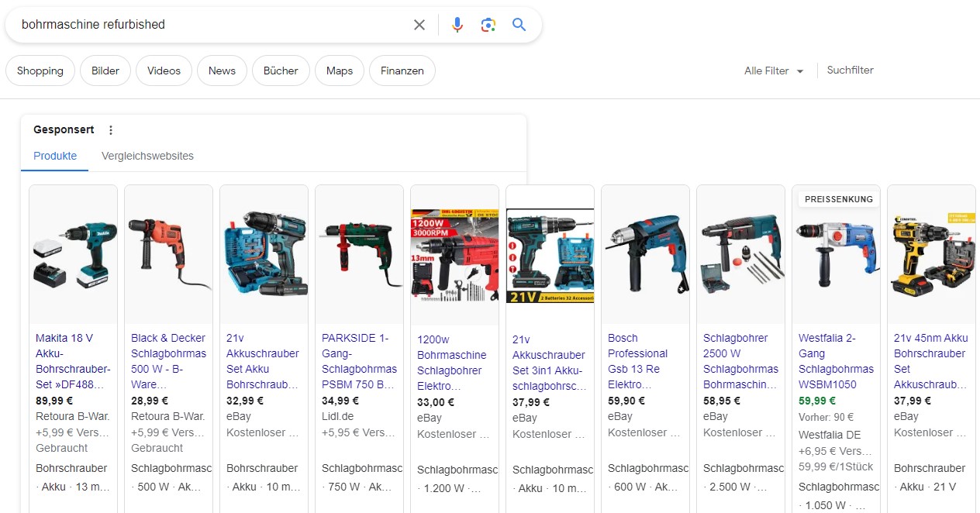The width and height of the screenshot is (980, 513).
Task: Select the Bücher filter chip
Action: tap(281, 71)
